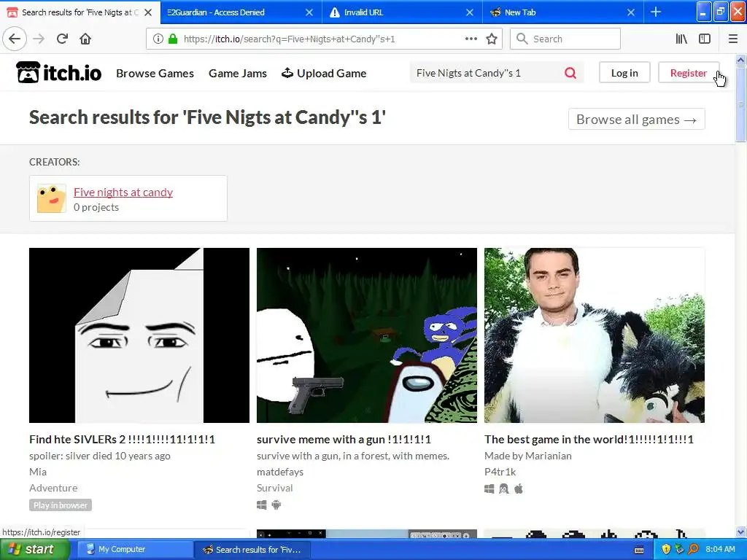Screen dimensions: 747x560
Task: Click the Log in button
Action: [624, 73]
